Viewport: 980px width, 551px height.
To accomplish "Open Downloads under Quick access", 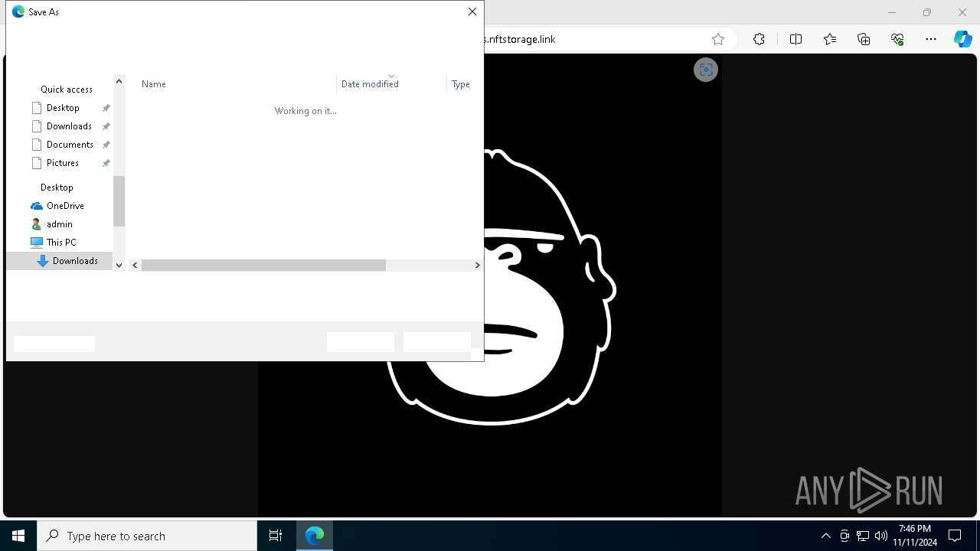I will coord(69,126).
